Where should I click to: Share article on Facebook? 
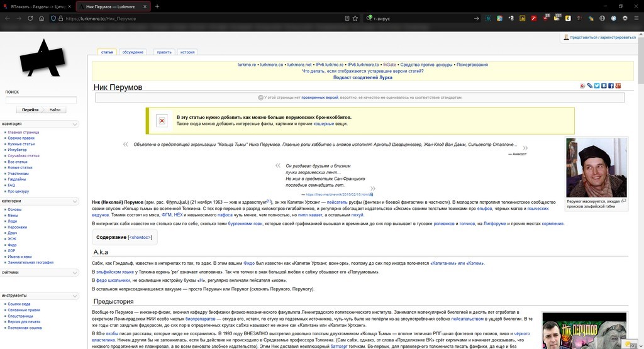611,86
